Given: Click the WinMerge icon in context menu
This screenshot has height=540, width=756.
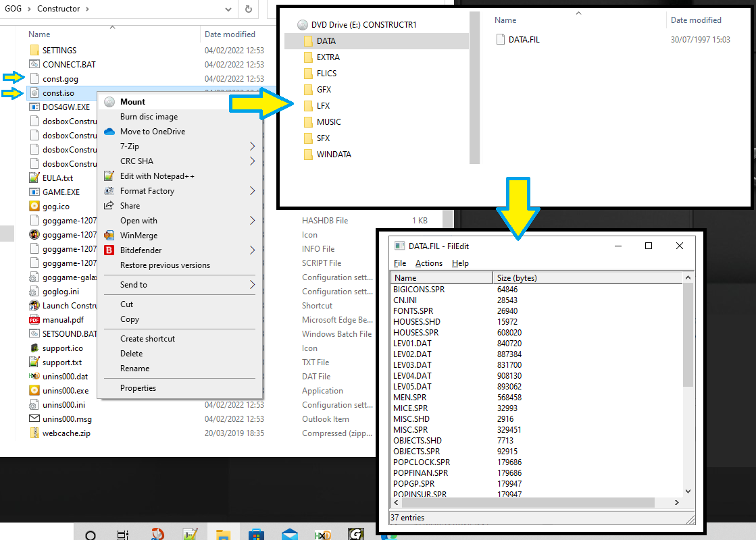Looking at the screenshot, I should [109, 236].
